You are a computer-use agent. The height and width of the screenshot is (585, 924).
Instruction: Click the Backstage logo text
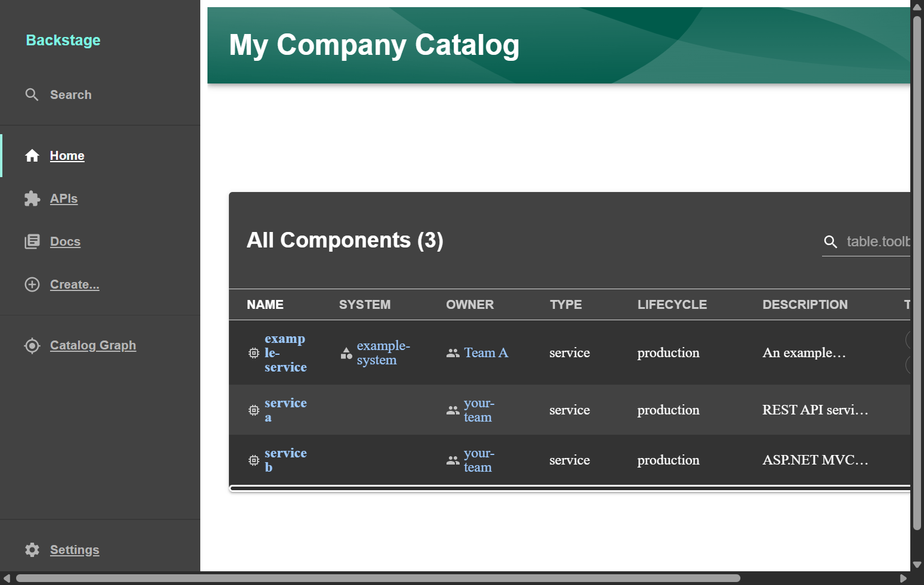(63, 40)
